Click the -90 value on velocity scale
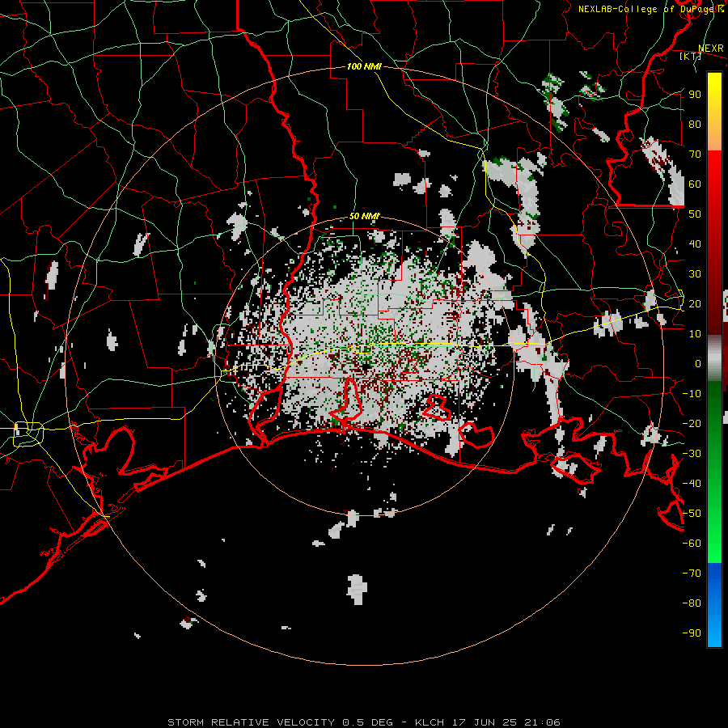This screenshot has width=728, height=728. [x=692, y=633]
